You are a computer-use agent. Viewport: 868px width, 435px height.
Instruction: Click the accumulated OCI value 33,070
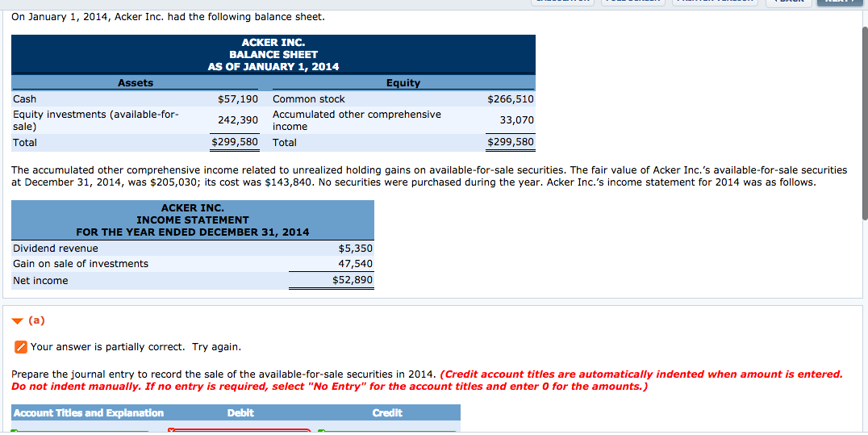[517, 120]
